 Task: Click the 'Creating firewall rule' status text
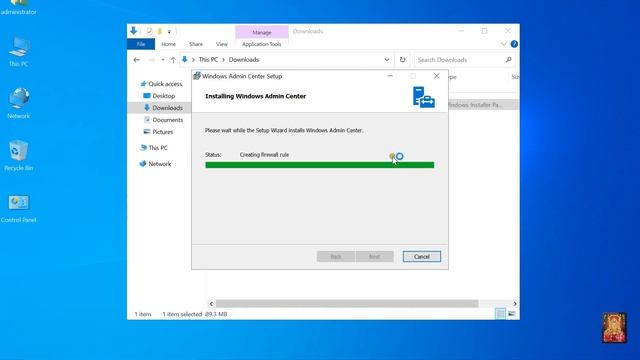coord(264,155)
